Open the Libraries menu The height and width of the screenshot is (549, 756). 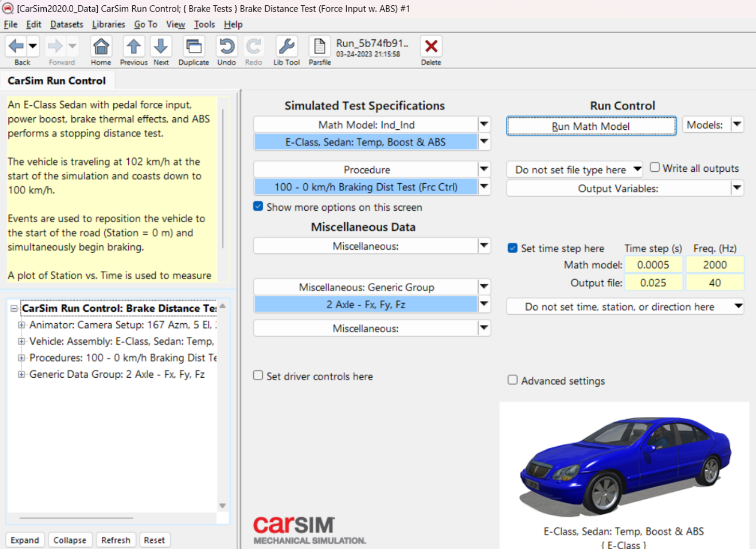point(109,24)
